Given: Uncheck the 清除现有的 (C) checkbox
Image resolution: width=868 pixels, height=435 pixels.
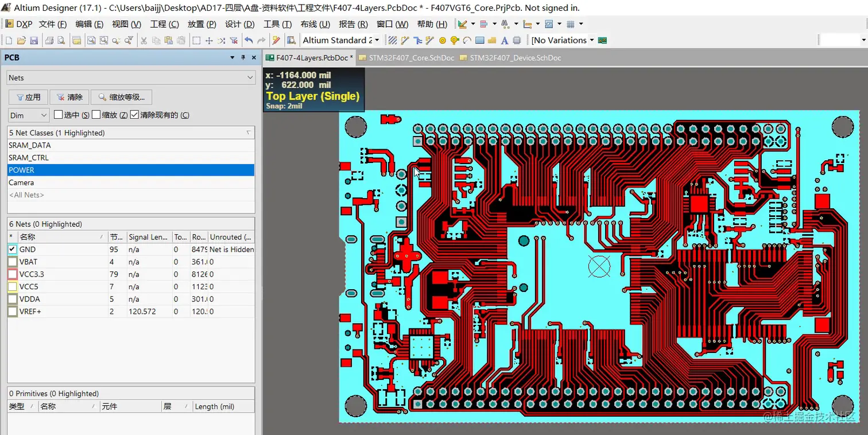Looking at the screenshot, I should point(134,115).
